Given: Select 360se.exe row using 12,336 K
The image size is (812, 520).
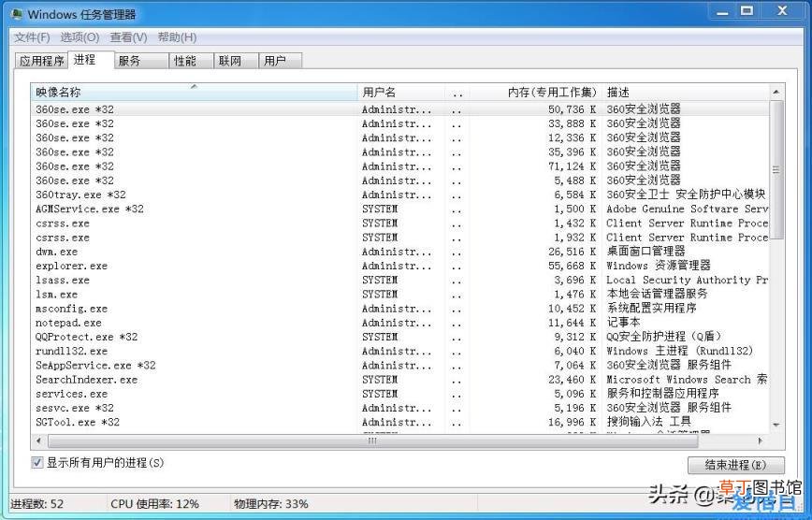Looking at the screenshot, I should 399,137.
